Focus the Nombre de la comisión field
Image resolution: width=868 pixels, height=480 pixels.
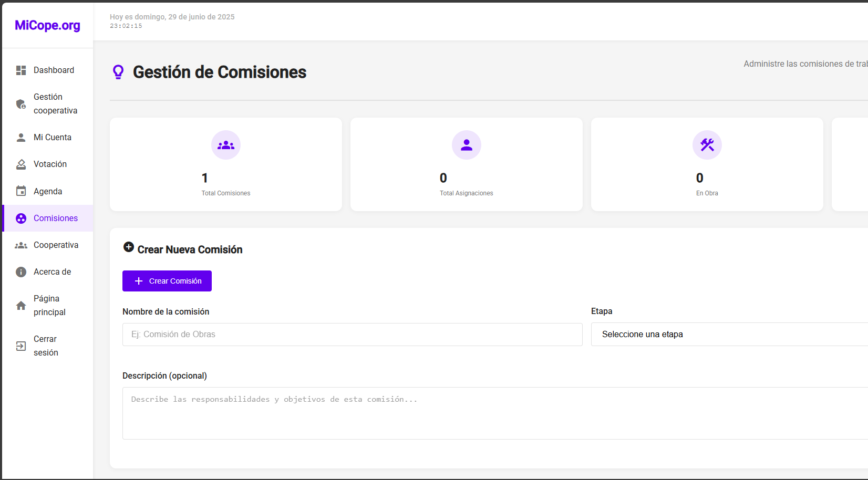click(352, 335)
